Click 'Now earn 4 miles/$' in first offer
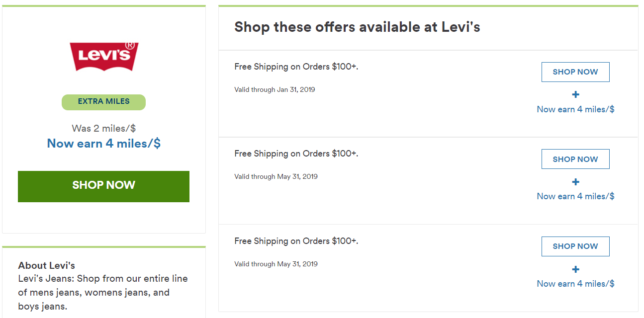This screenshot has width=644, height=318. (575, 109)
